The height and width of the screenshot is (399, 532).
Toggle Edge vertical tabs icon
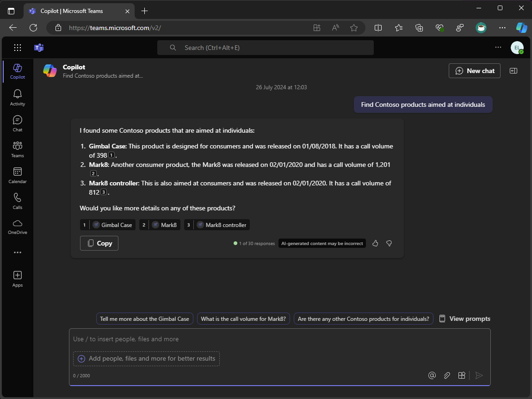[11, 11]
